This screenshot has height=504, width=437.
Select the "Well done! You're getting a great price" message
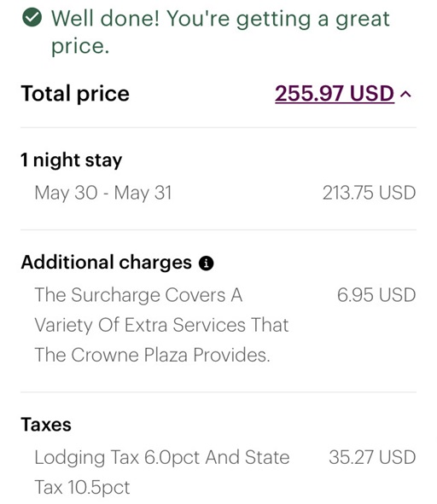tap(220, 32)
